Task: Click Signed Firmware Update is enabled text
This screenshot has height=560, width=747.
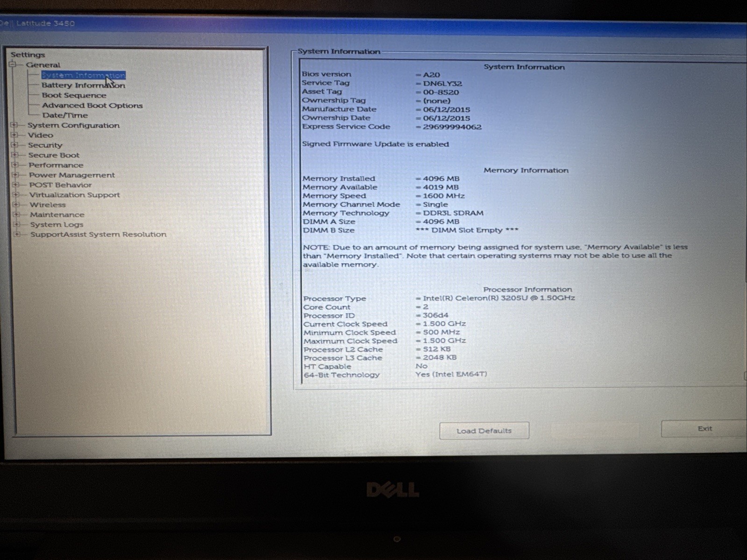Action: (375, 144)
